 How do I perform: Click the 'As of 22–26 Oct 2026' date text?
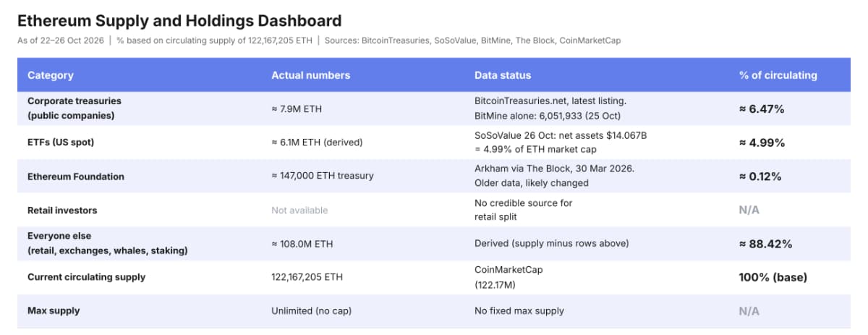[x=61, y=41]
